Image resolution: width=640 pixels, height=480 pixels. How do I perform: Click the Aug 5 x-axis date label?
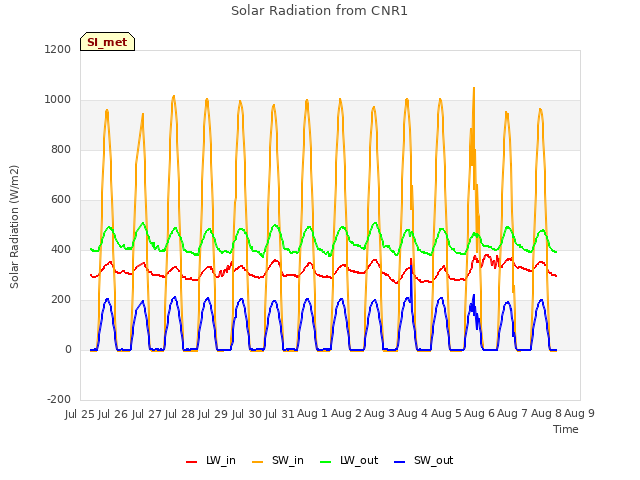446,413
